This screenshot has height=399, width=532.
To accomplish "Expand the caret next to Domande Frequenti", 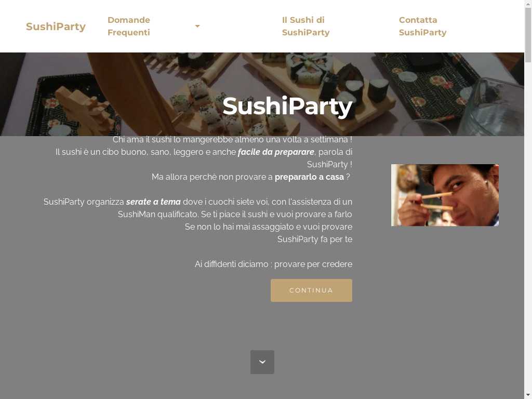I will tap(197, 26).
